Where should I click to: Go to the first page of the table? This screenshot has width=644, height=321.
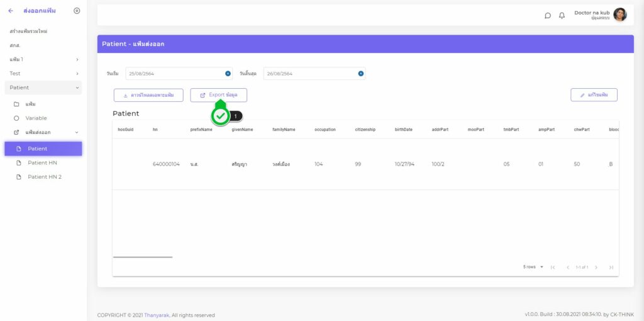pyautogui.click(x=553, y=267)
